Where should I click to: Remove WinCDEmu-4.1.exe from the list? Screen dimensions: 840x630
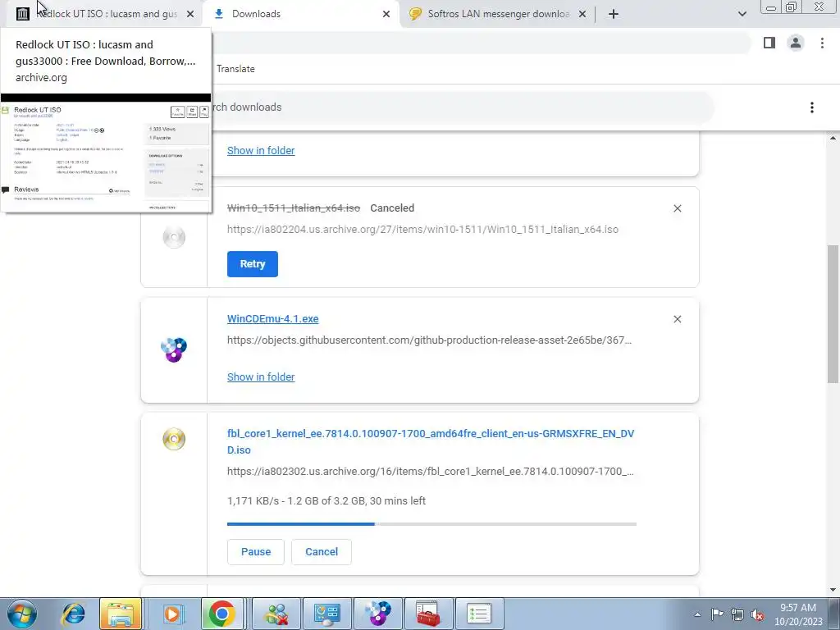677,319
